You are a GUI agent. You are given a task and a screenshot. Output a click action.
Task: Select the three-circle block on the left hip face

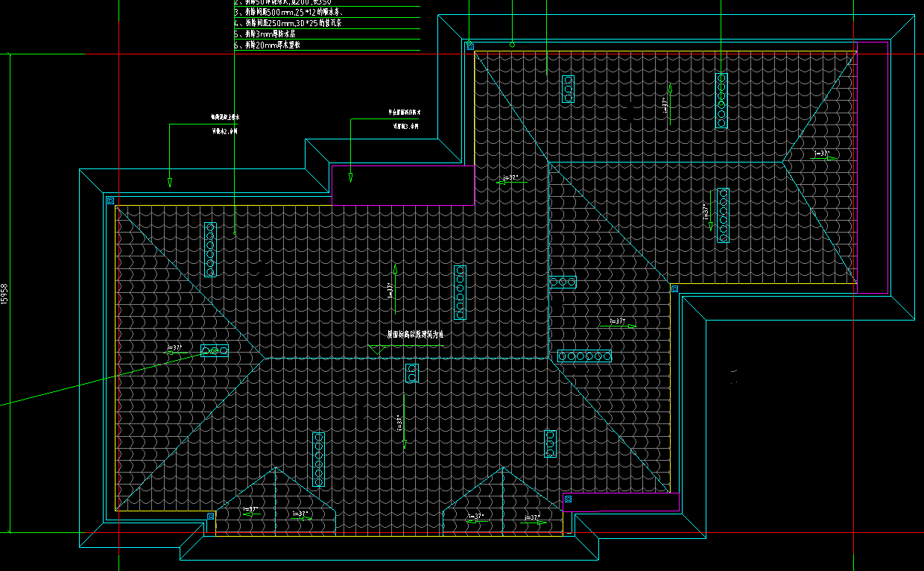tap(215, 350)
